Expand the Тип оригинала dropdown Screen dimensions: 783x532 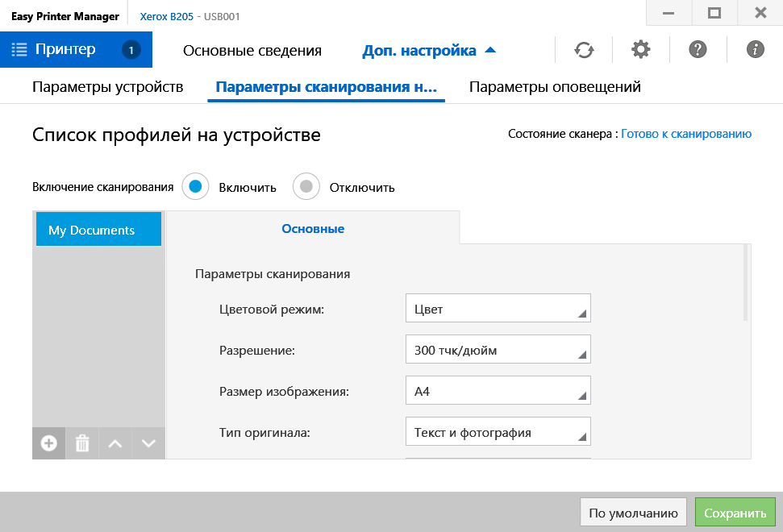[x=498, y=433]
